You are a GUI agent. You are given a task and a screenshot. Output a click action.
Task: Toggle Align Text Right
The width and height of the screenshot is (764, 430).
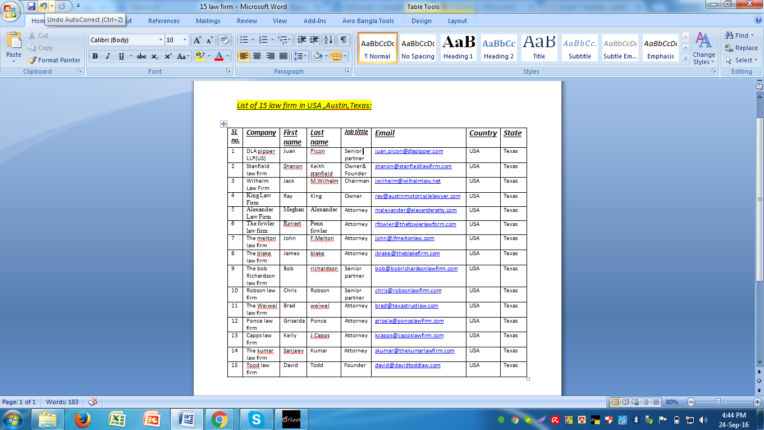[x=270, y=56]
